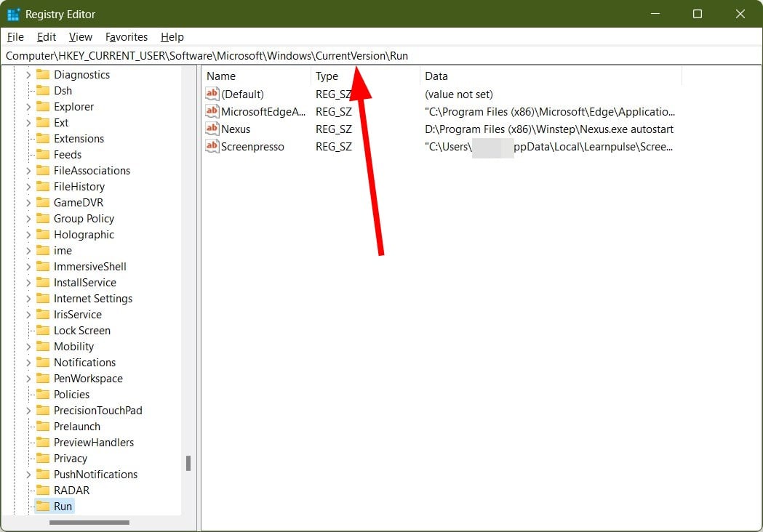Open the Favorites menu
The image size is (763, 532).
[x=126, y=37]
